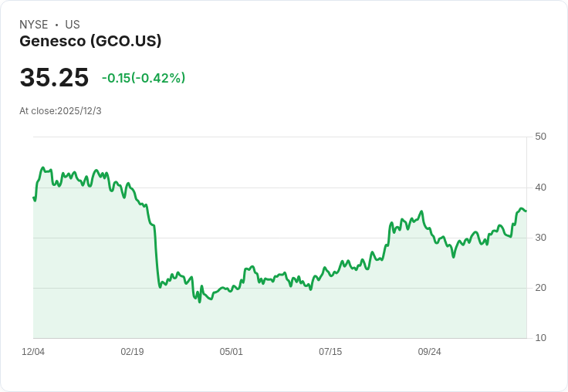Click the US market label
This screenshot has width=568, height=392.
73,25
